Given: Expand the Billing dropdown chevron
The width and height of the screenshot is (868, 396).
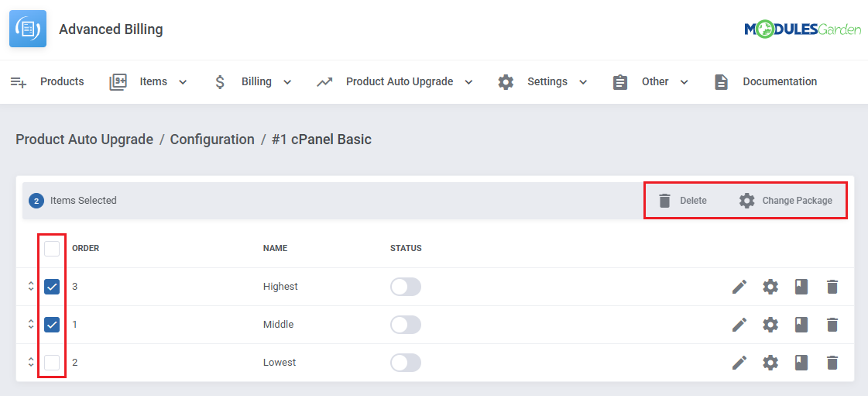Looking at the screenshot, I should pos(286,82).
